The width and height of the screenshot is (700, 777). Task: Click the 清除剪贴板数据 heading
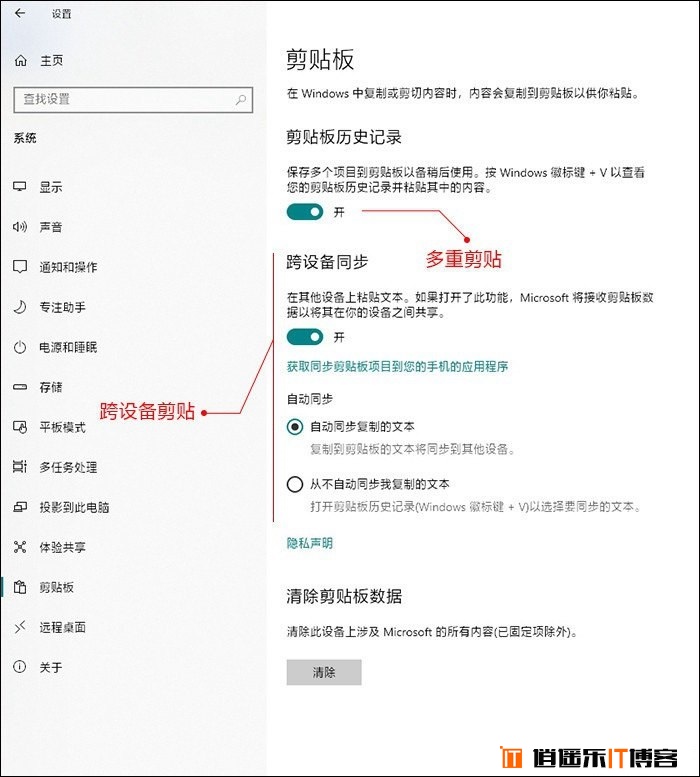344,596
